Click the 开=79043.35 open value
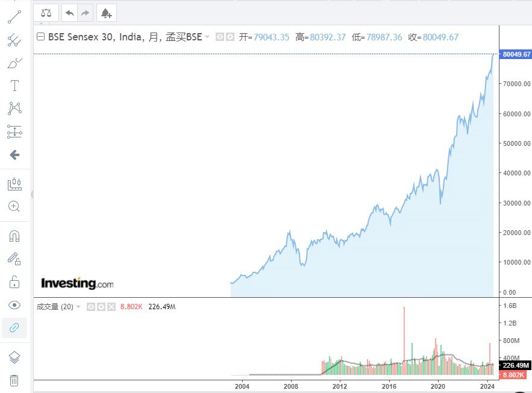 coord(264,37)
